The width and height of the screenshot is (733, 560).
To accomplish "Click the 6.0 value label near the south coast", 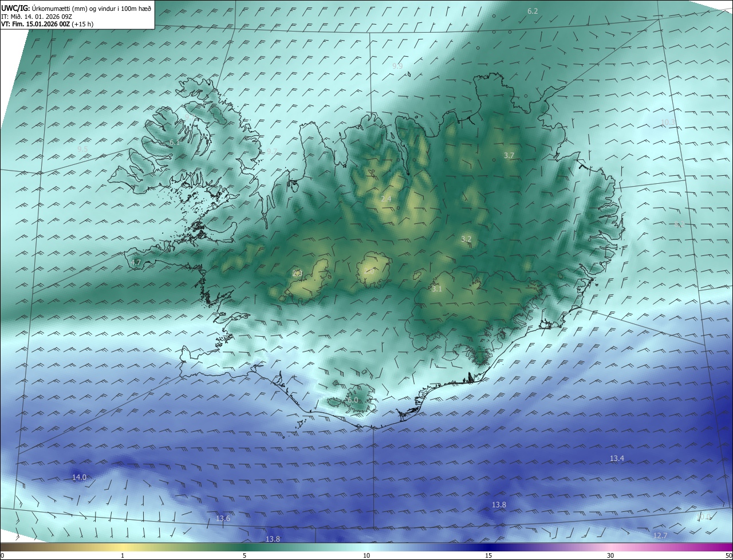I will tap(352, 400).
